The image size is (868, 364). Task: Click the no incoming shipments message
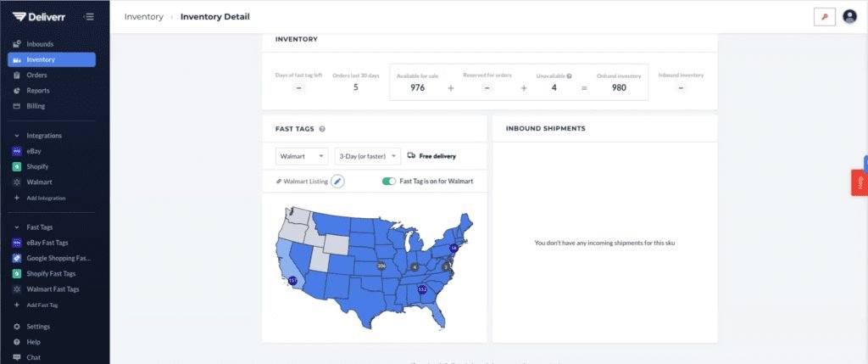pyautogui.click(x=604, y=243)
